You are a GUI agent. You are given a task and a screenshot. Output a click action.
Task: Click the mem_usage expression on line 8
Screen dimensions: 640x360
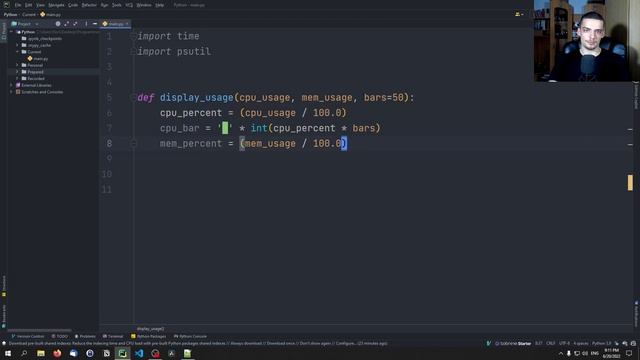270,144
